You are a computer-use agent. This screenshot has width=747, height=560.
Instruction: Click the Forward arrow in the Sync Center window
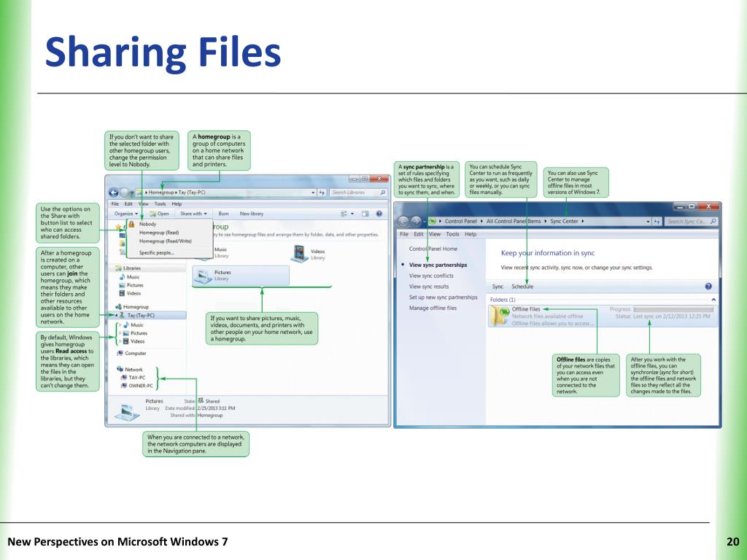[415, 222]
